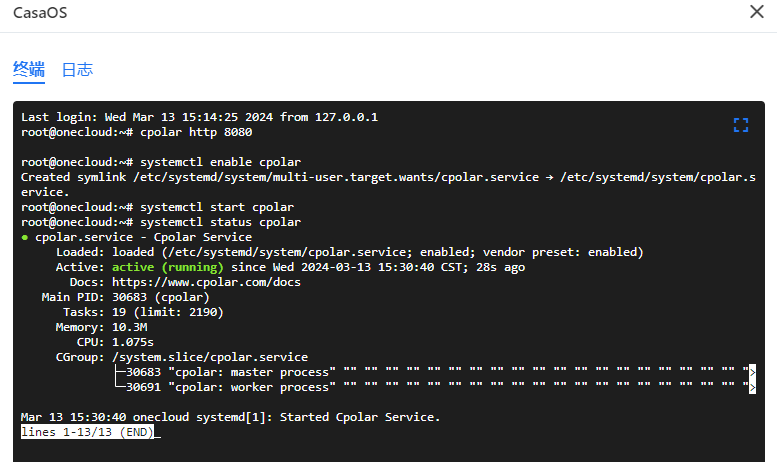Toggle terminal fullscreen mode icon

[x=741, y=125]
